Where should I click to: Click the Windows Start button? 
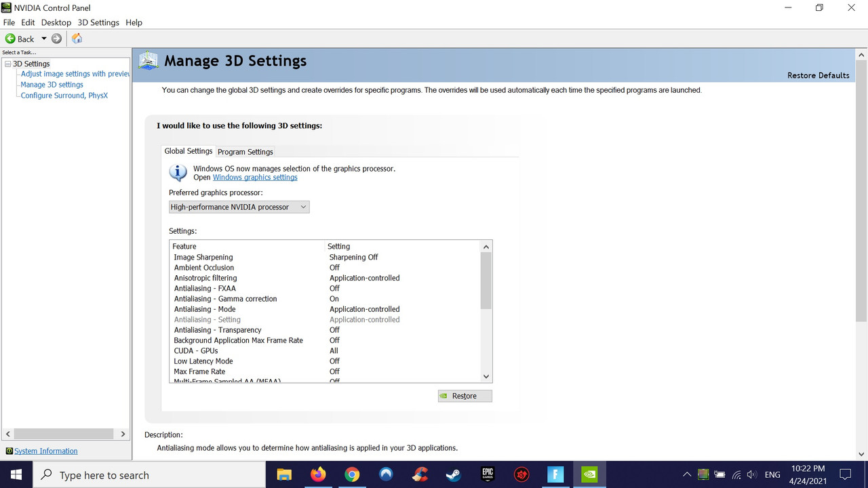point(16,474)
